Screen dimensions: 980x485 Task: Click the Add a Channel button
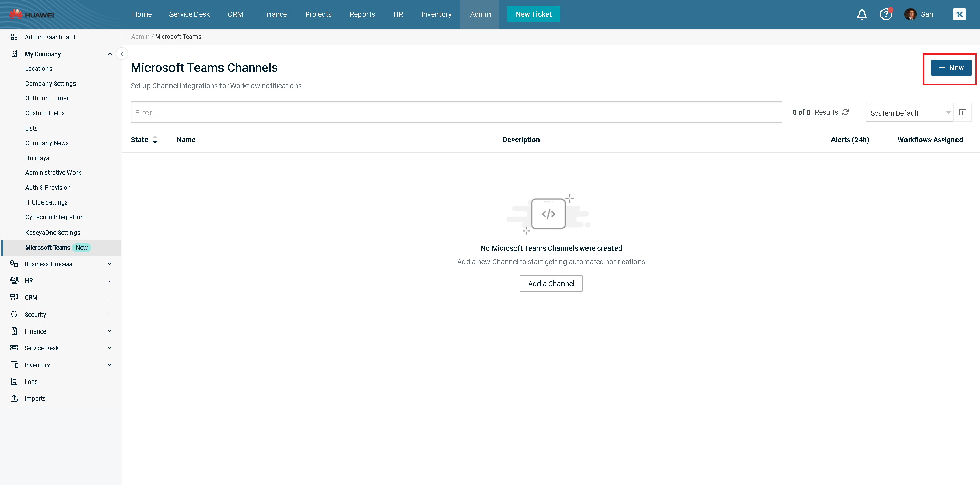[x=551, y=284]
